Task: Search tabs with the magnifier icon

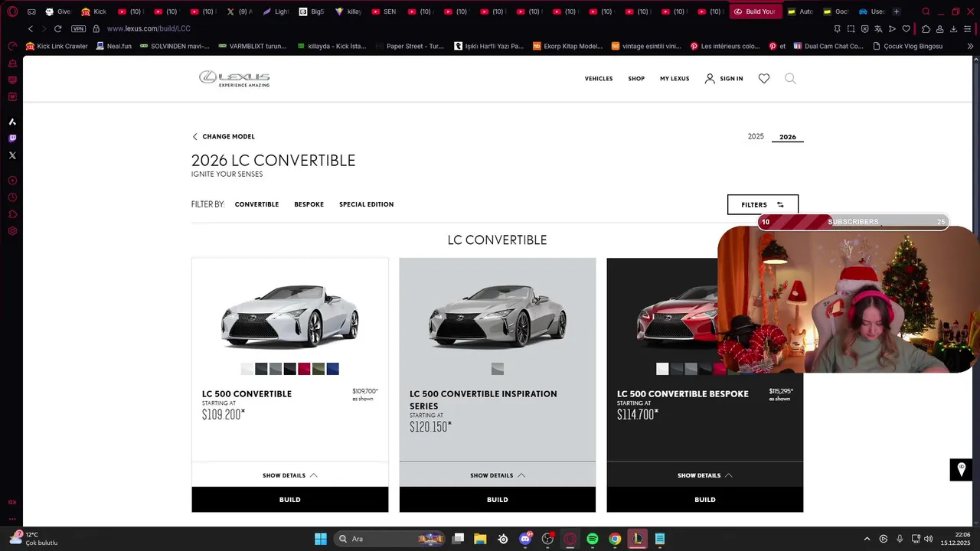Action: coord(926,11)
